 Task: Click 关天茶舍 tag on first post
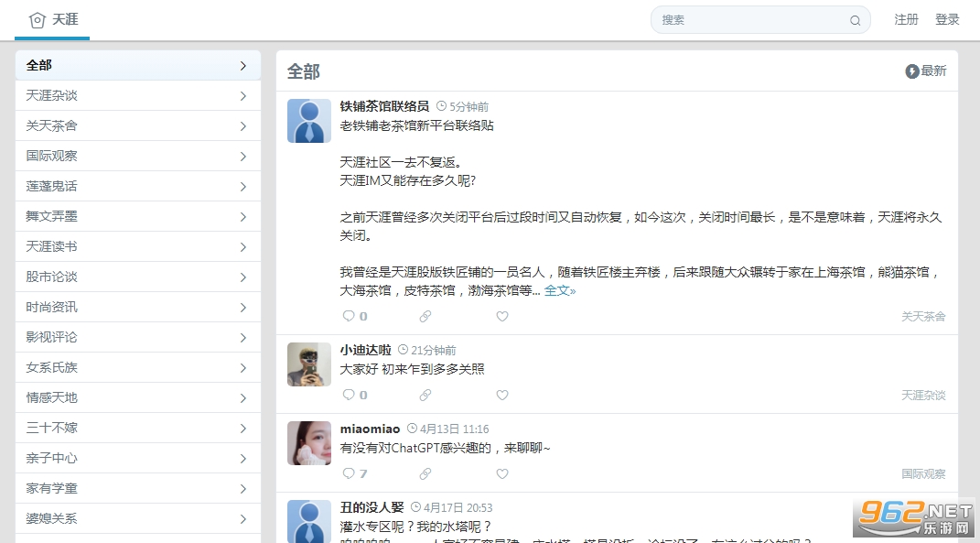click(x=923, y=317)
